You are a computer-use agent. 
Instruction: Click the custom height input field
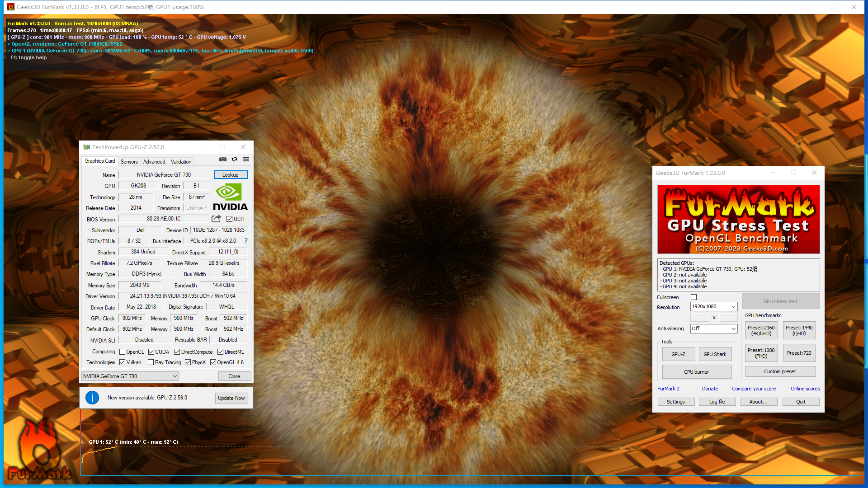pos(728,317)
